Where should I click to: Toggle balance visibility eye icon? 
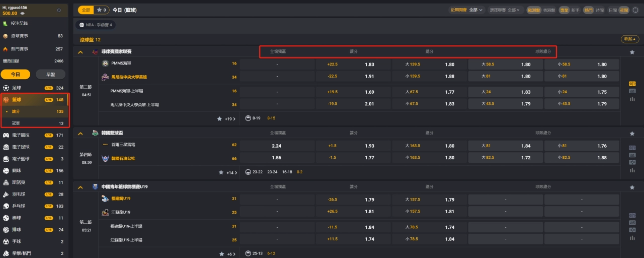tap(23, 14)
